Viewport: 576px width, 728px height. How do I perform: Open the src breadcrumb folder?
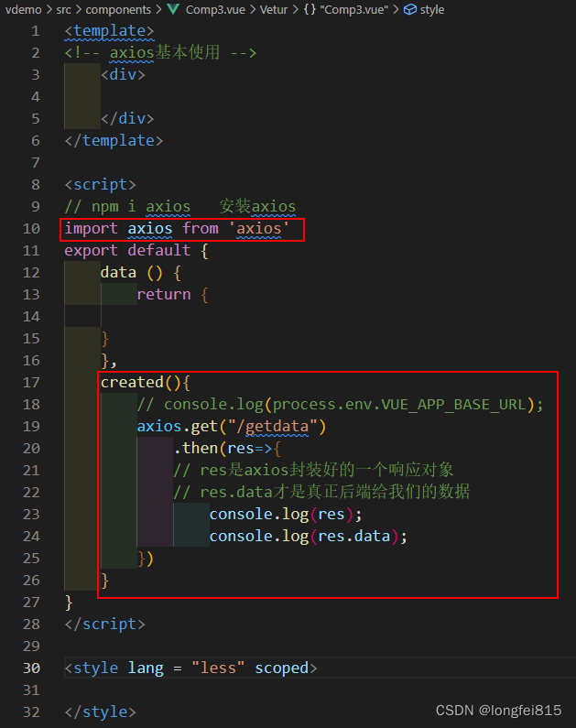(63, 9)
